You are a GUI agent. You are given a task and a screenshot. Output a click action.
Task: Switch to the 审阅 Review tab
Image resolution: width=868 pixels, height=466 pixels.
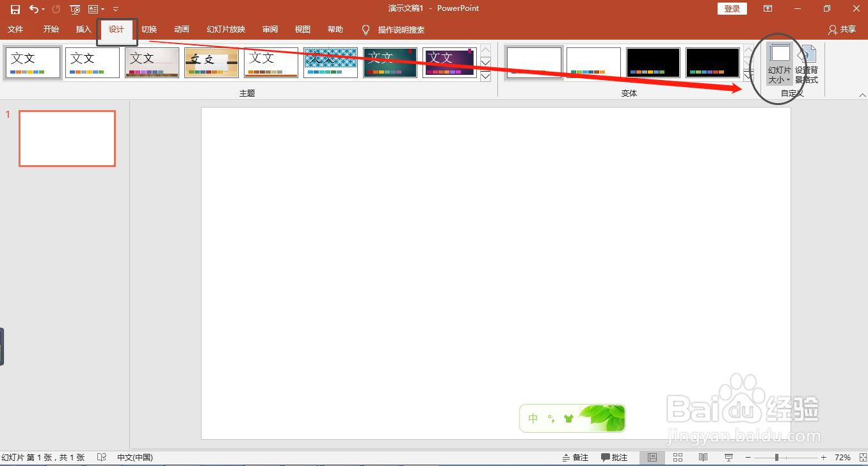(270, 29)
